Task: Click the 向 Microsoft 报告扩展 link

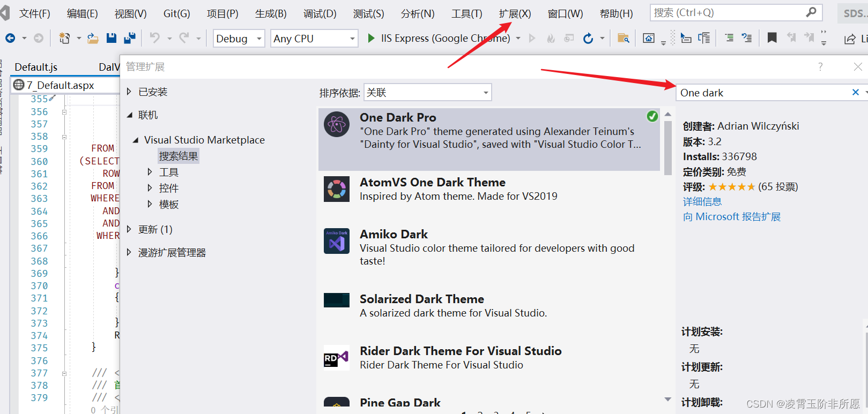Action: click(732, 216)
